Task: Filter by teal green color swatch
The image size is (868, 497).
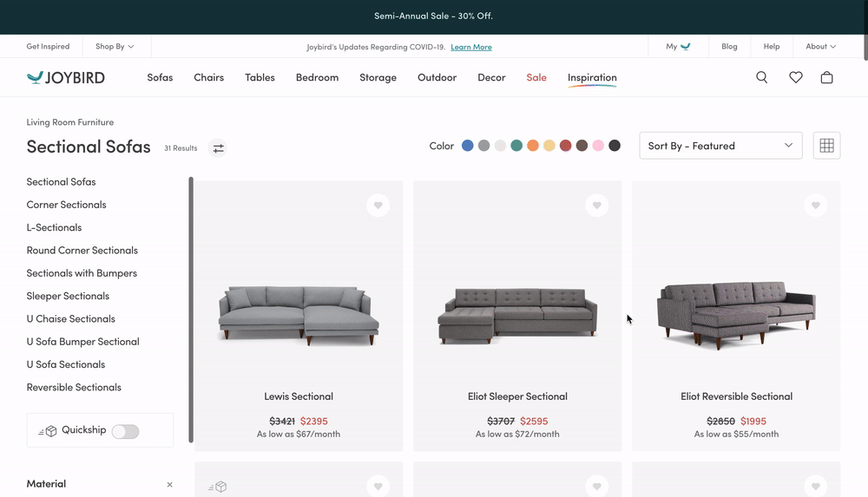Action: pyautogui.click(x=516, y=146)
